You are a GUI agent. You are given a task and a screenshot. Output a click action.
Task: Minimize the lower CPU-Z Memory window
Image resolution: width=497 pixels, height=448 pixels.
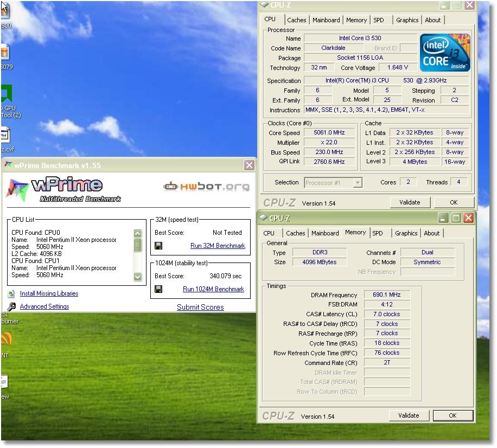point(443,217)
